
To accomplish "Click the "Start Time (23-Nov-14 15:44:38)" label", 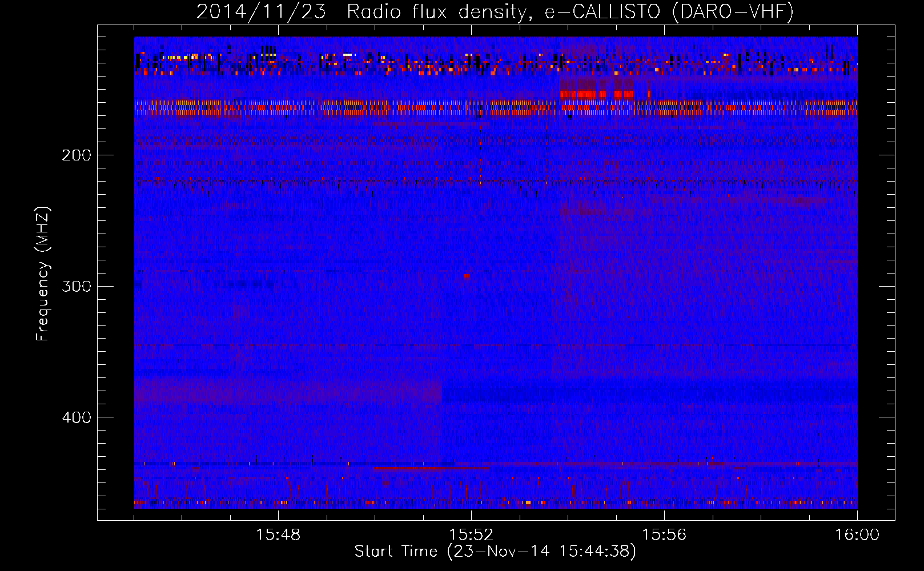I will coord(495,552).
